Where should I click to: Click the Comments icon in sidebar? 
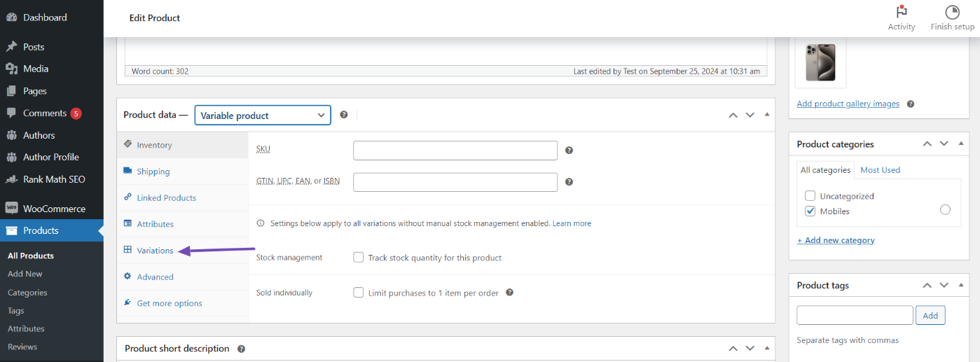coord(11,113)
